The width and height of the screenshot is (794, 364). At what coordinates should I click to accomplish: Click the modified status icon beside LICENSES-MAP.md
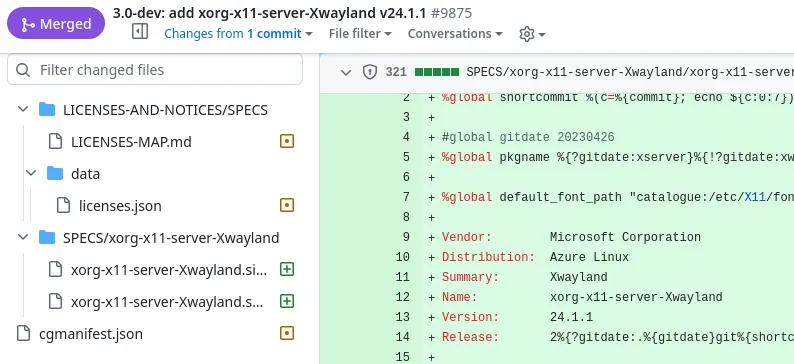click(x=287, y=141)
